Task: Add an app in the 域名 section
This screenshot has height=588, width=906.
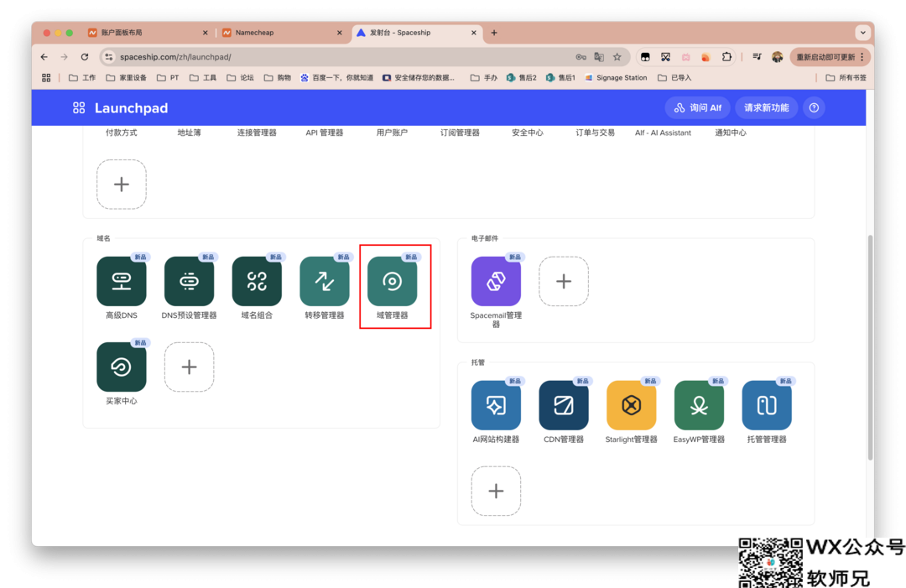Action: [189, 367]
